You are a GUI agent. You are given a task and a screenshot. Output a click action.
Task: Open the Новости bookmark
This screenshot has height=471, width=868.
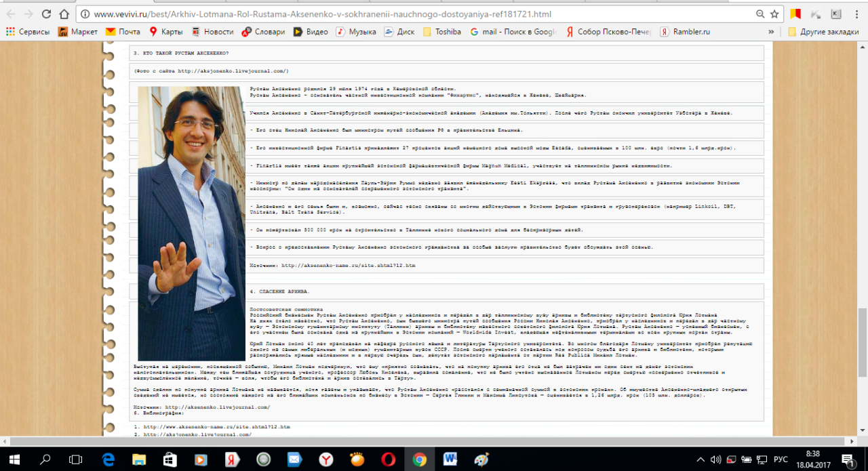pyautogui.click(x=212, y=31)
